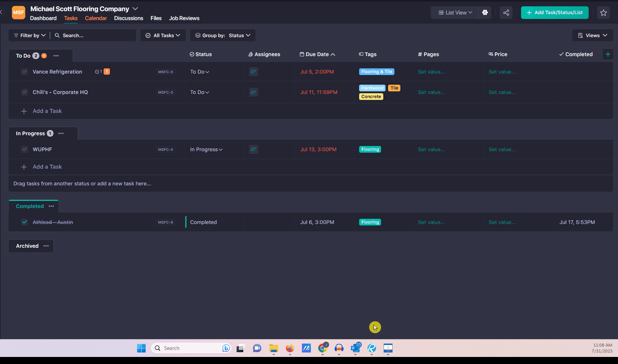The width and height of the screenshot is (618, 364).
Task: Click the share icon button
Action: point(506,13)
